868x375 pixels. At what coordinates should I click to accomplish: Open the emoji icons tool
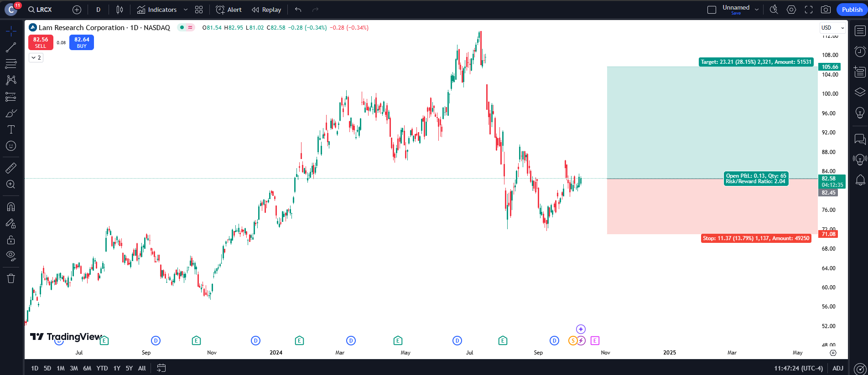point(11,146)
